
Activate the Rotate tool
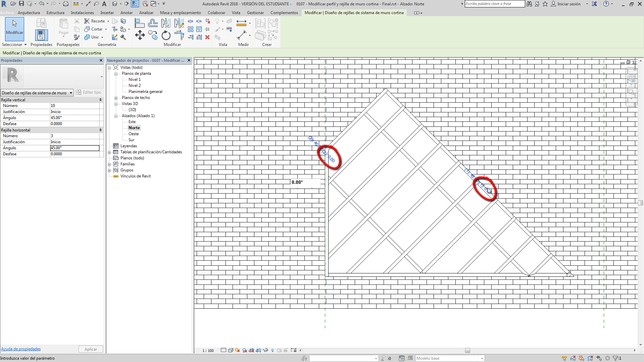166,35
